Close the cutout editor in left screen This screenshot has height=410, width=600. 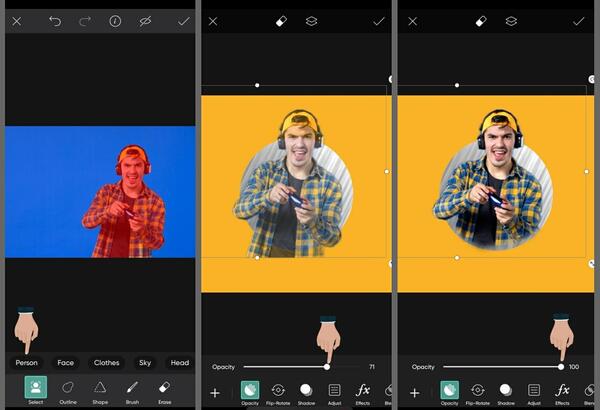[16, 21]
